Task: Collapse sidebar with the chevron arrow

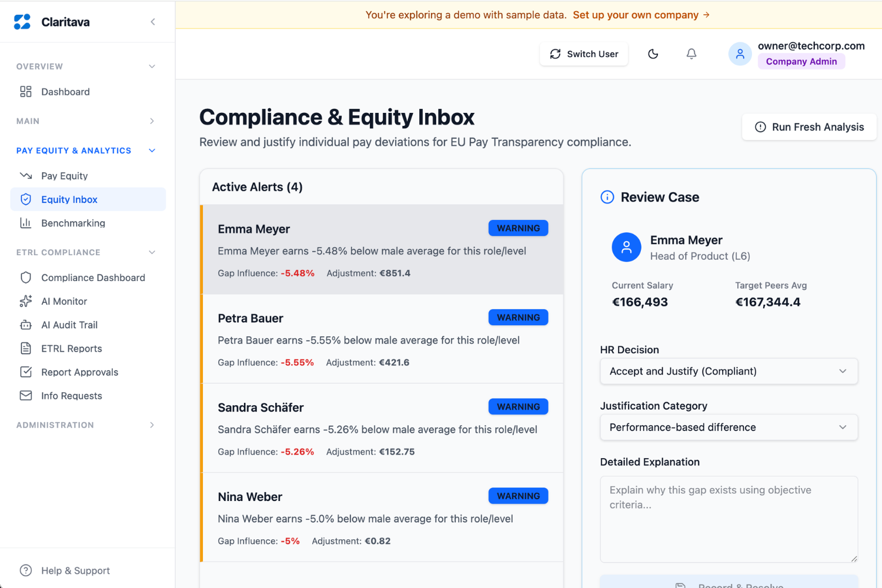Action: [x=153, y=22]
